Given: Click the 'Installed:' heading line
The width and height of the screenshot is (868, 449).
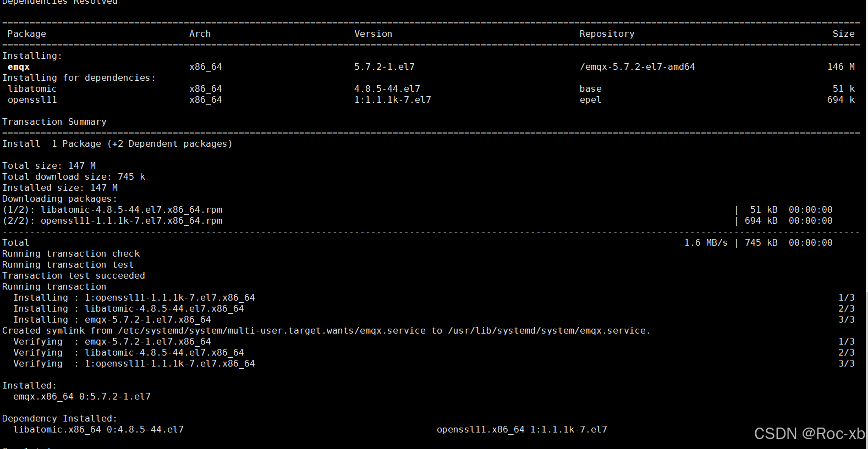Looking at the screenshot, I should click(x=29, y=386).
